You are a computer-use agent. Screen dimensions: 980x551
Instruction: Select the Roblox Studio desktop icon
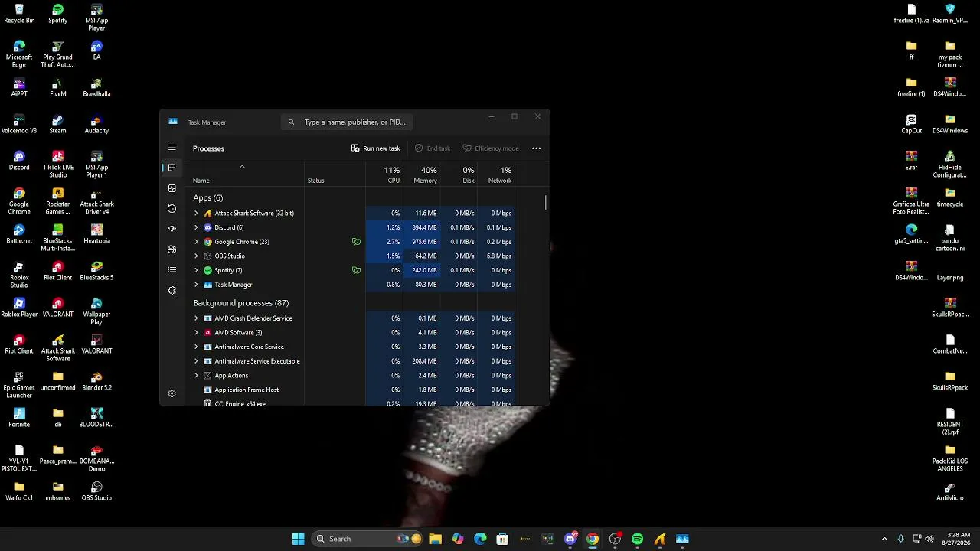point(19,273)
